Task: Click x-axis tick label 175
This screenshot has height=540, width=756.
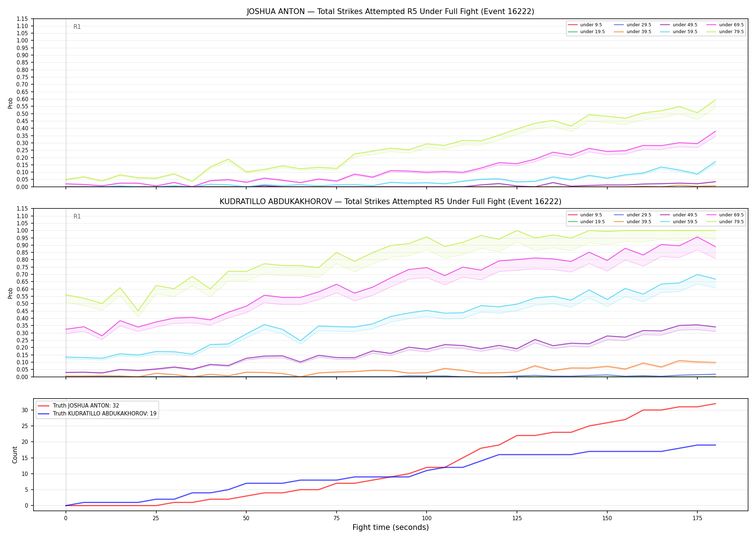Action: point(697,518)
